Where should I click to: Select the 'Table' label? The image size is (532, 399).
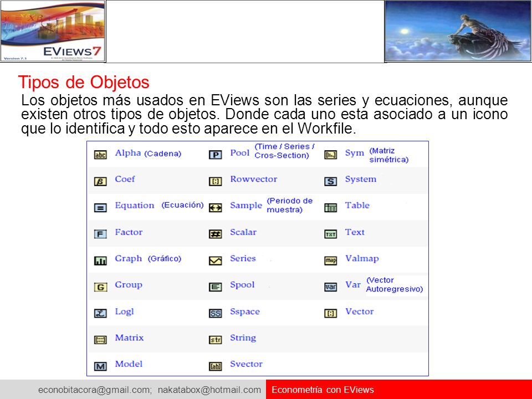pos(357,205)
